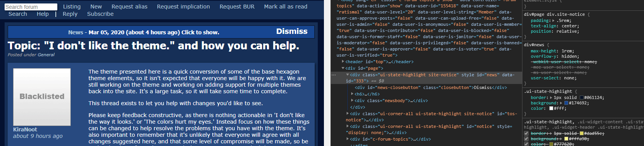Click Mark all as read
Viewport: 644px width, 146px height.
(285, 7)
